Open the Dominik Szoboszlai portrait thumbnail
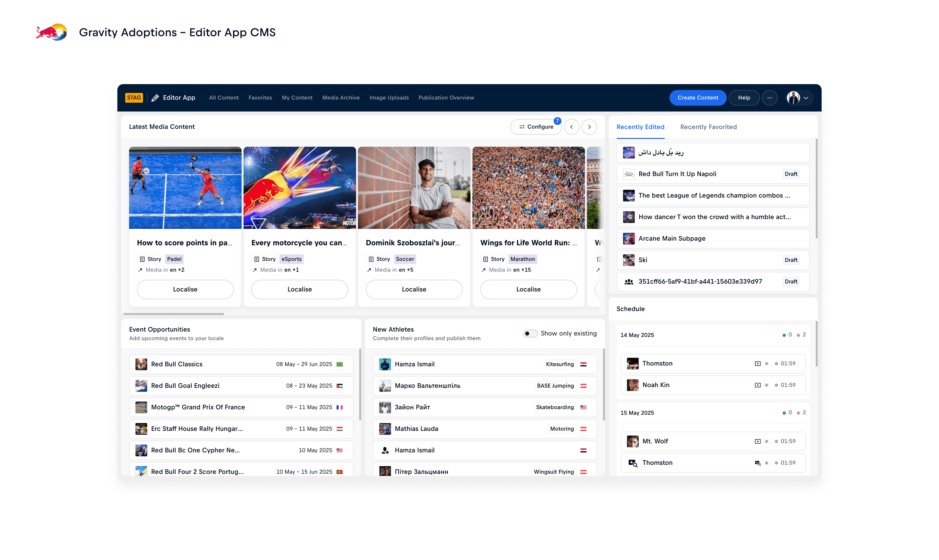 [x=414, y=188]
